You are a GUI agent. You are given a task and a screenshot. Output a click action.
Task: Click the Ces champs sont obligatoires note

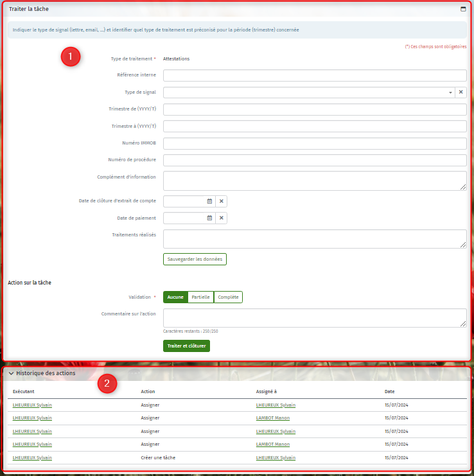coord(435,47)
